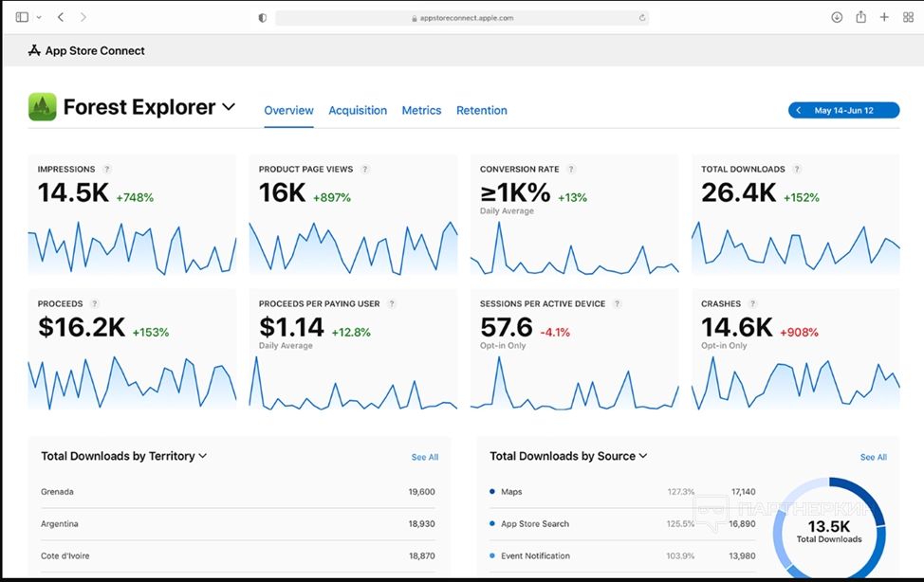This screenshot has height=582, width=924.
Task: Click the help icon next to Crashes
Action: point(752,304)
